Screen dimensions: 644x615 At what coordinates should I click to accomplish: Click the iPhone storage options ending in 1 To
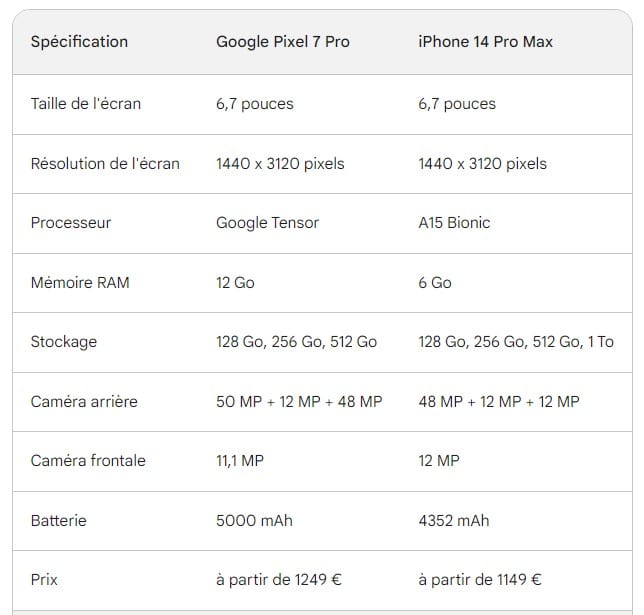[516, 342]
